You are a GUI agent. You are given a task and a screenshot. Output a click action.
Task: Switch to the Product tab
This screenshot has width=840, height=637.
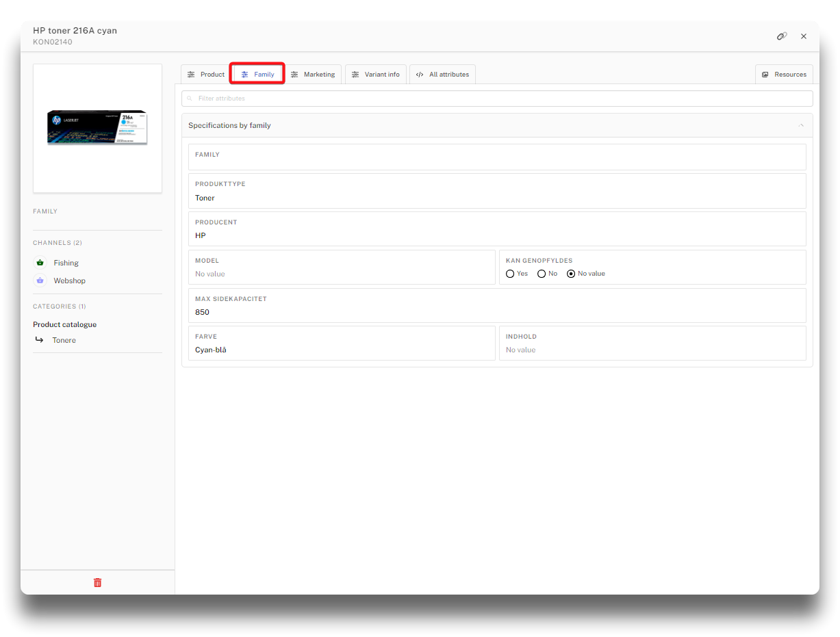[205, 75]
